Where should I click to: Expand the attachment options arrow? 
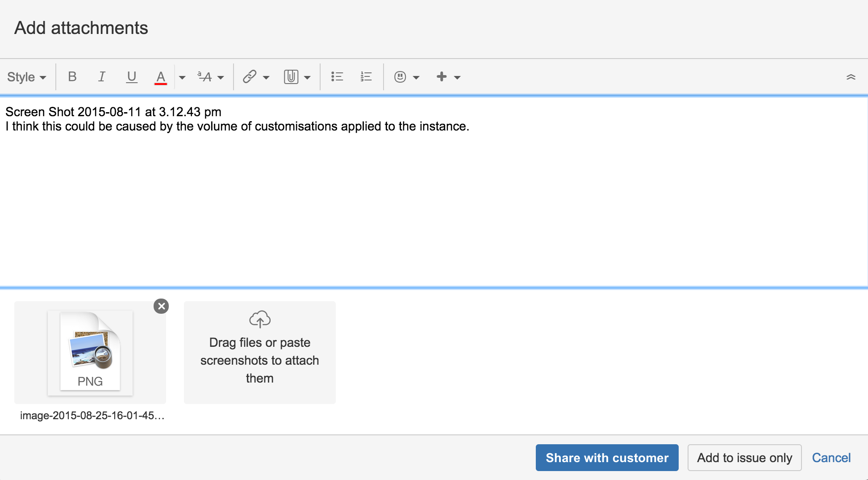click(307, 77)
